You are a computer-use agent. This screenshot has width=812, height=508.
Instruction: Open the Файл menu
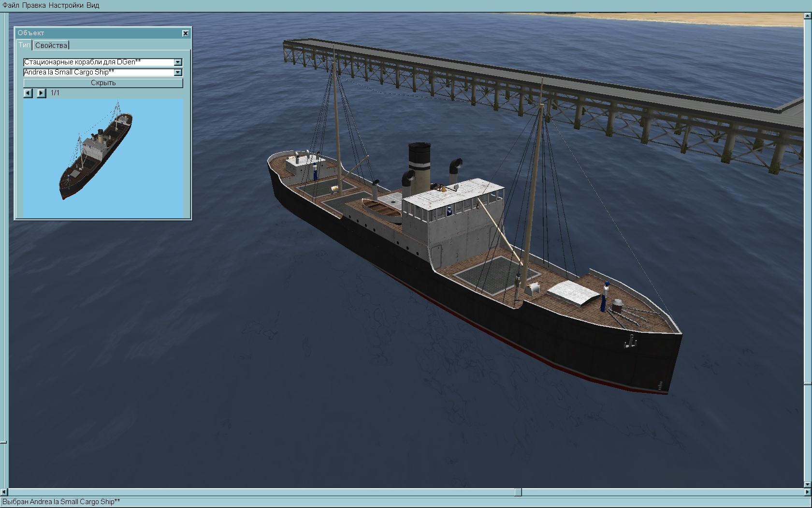[x=11, y=5]
